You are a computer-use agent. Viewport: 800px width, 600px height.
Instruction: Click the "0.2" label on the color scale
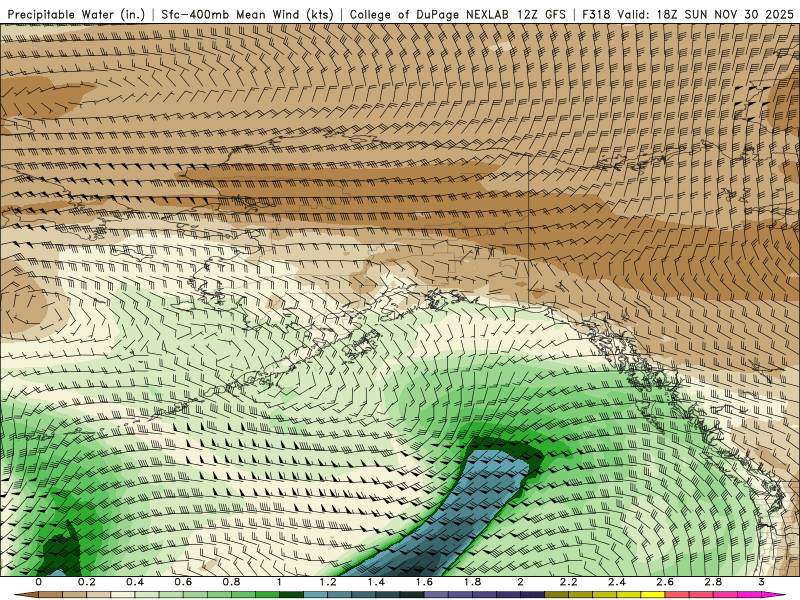point(87,582)
